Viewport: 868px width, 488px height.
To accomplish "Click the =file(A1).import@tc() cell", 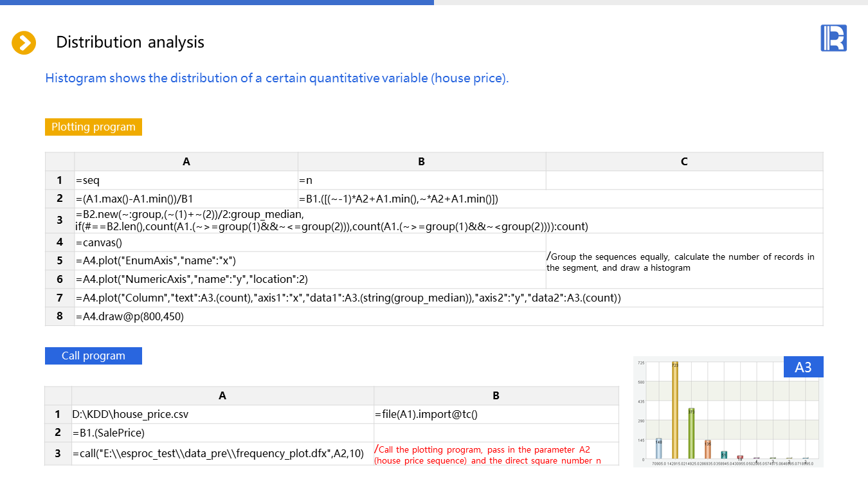I will 495,414.
